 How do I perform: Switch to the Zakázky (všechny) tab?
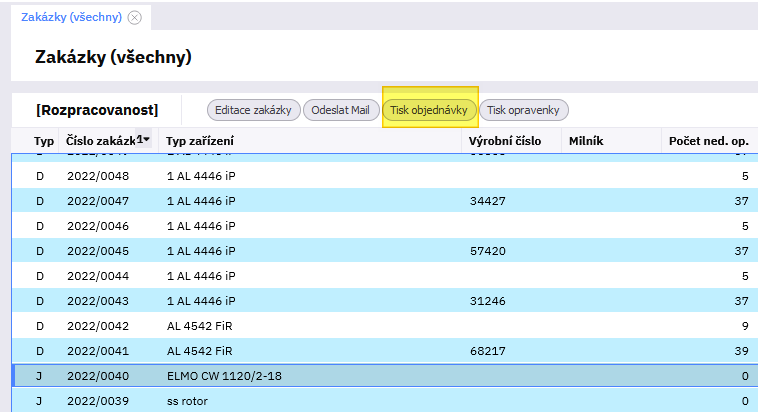click(x=71, y=17)
